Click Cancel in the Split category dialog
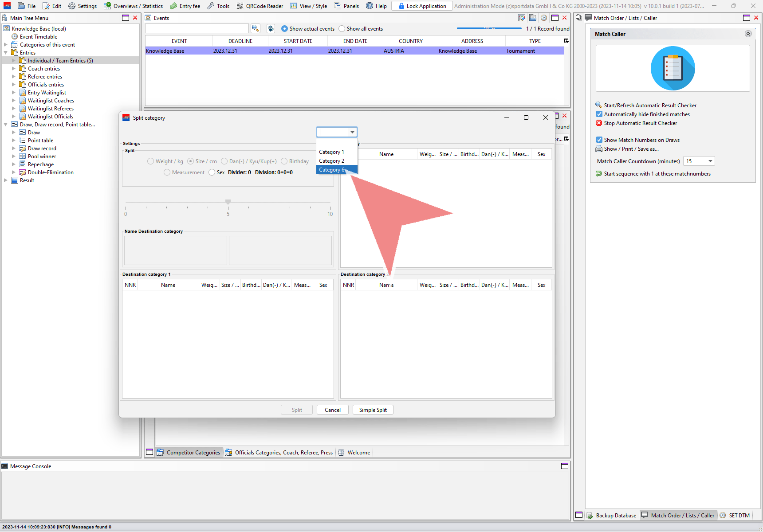Viewport: 763px width, 532px height. (332, 410)
